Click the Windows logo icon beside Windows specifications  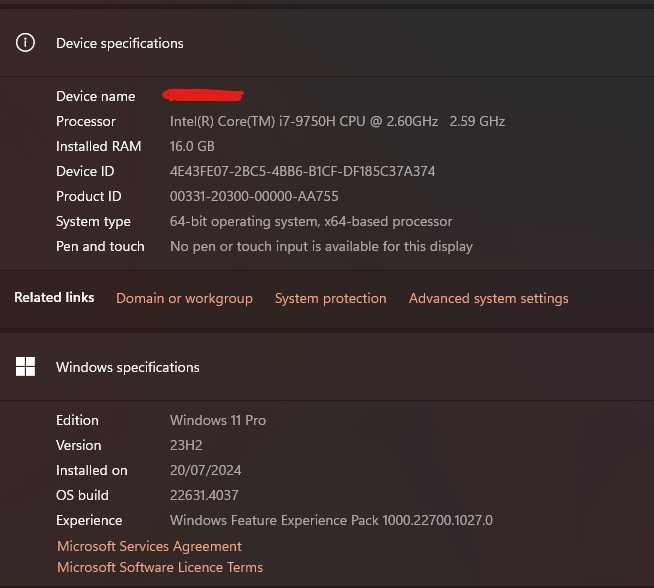tap(25, 367)
